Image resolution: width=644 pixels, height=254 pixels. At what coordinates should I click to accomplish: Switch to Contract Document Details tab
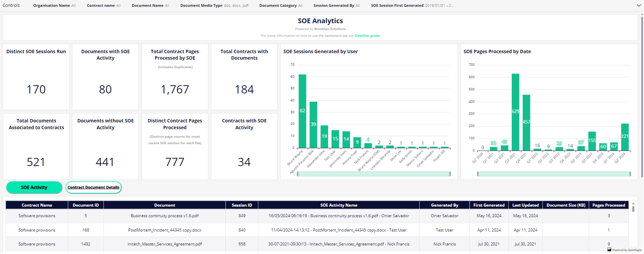point(93,188)
